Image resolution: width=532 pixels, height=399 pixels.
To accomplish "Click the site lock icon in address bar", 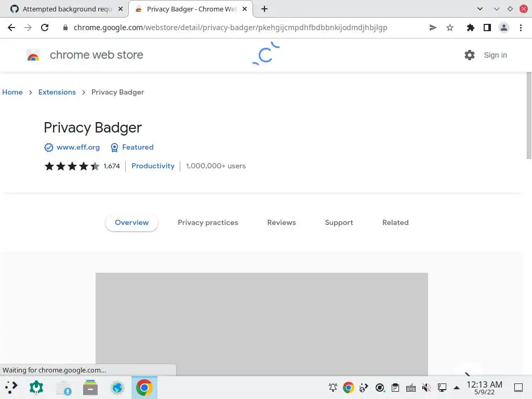I will click(65, 28).
